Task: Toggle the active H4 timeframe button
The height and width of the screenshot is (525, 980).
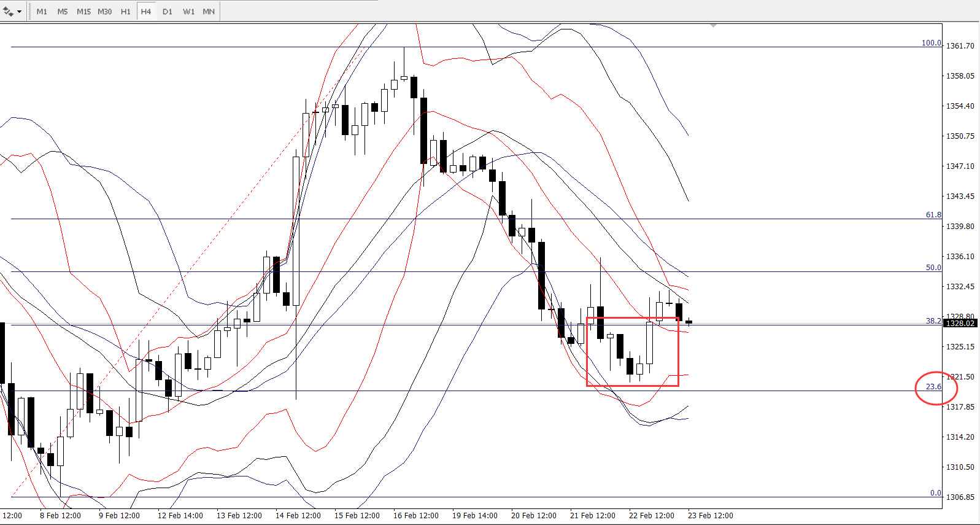Action: click(146, 12)
